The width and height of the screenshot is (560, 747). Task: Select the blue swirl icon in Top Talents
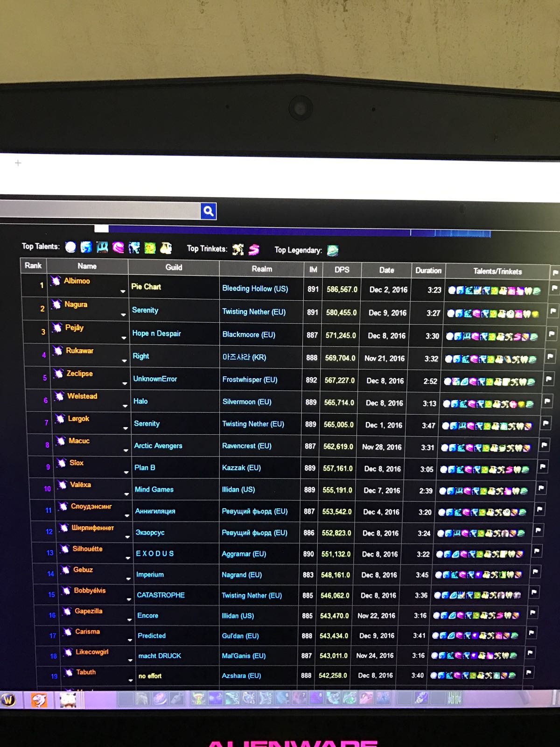tap(86, 247)
